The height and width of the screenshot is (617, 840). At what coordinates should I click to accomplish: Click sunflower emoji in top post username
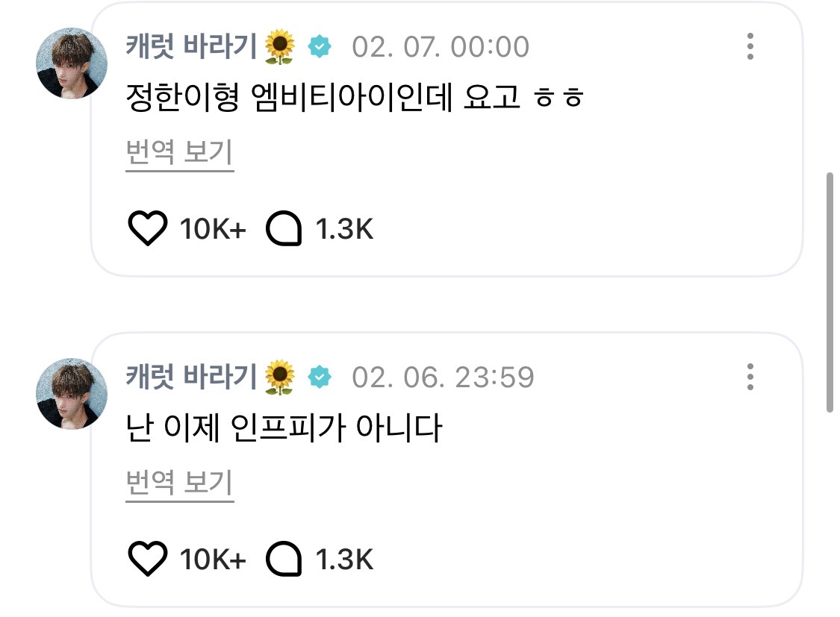(x=280, y=48)
